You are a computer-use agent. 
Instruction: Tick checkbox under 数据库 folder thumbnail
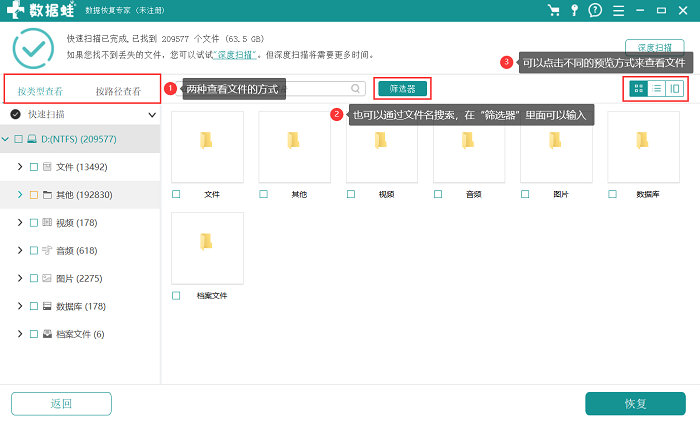tap(612, 194)
